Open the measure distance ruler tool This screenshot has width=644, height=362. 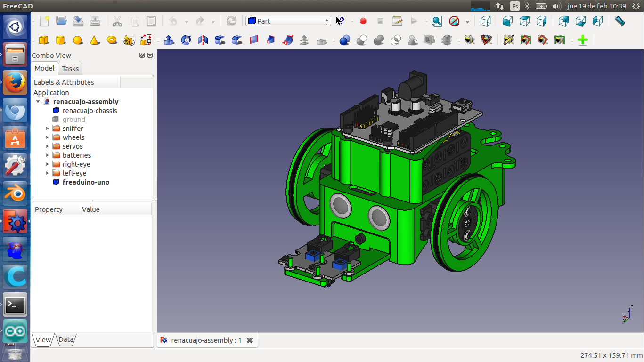(x=620, y=21)
